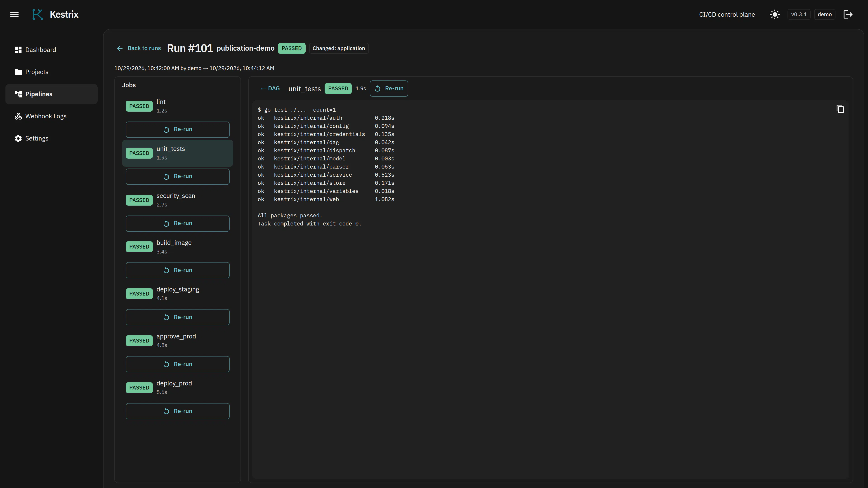Open the hamburger navigation menu
The image size is (868, 488).
[14, 14]
